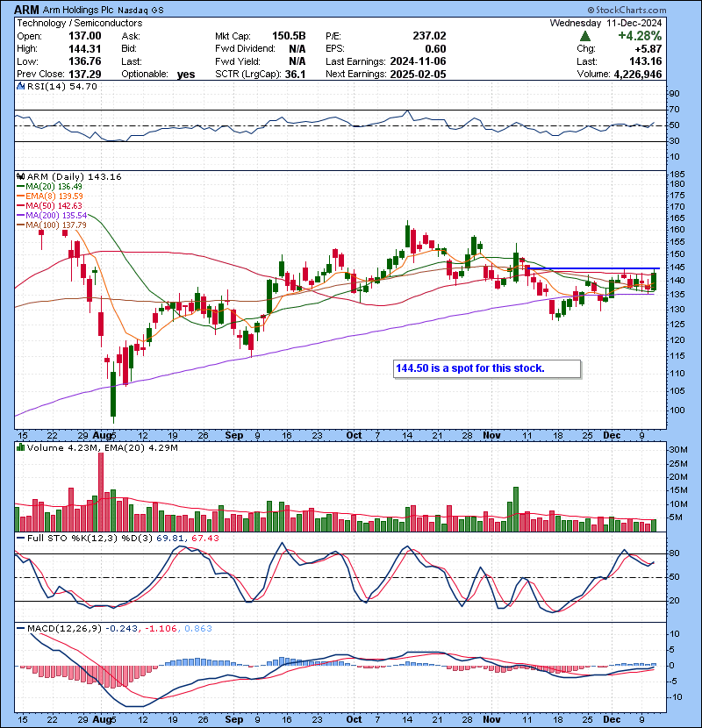
Task: Click the ARM ticker symbol in the header
Action: point(26,10)
